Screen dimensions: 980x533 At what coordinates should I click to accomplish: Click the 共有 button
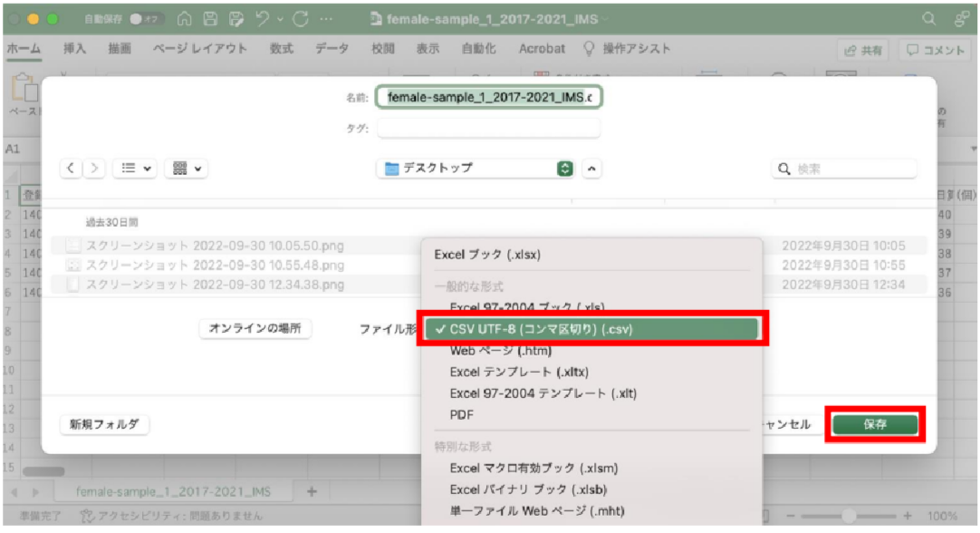point(863,50)
